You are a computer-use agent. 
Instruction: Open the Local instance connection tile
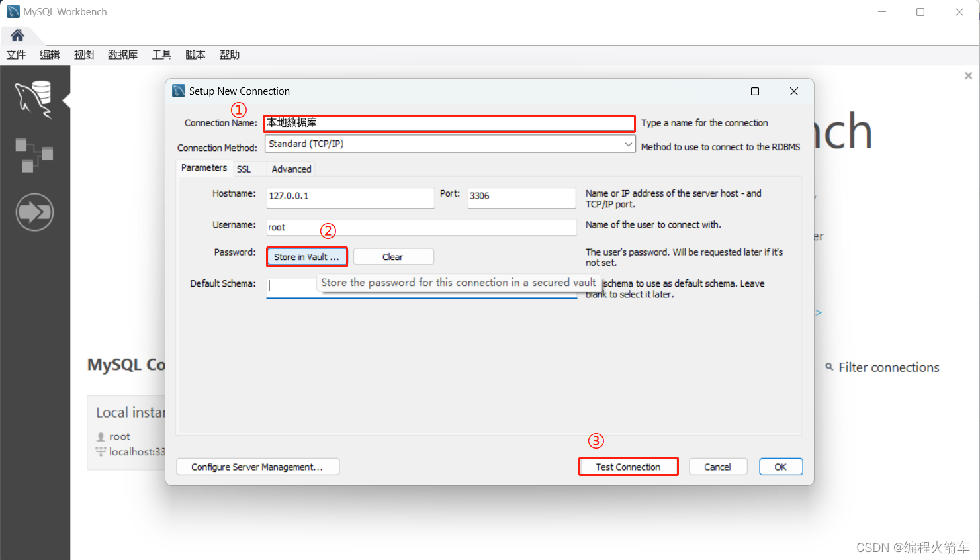(126, 432)
